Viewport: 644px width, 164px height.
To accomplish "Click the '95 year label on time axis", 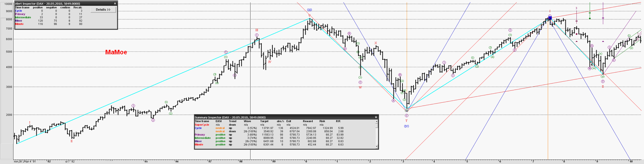I will pos(146,161).
